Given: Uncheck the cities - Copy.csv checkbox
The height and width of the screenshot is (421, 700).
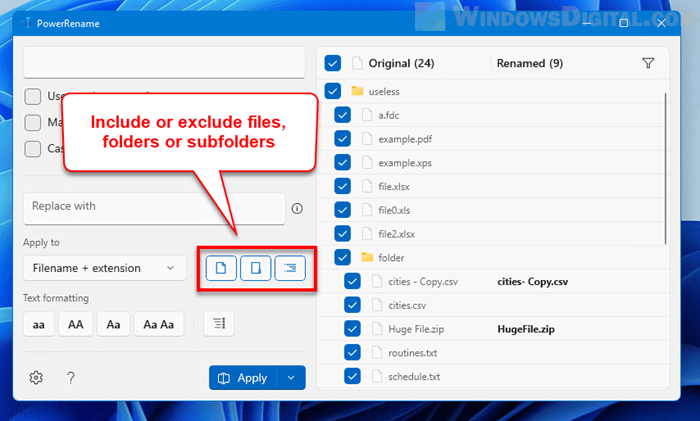Looking at the screenshot, I should tap(352, 281).
